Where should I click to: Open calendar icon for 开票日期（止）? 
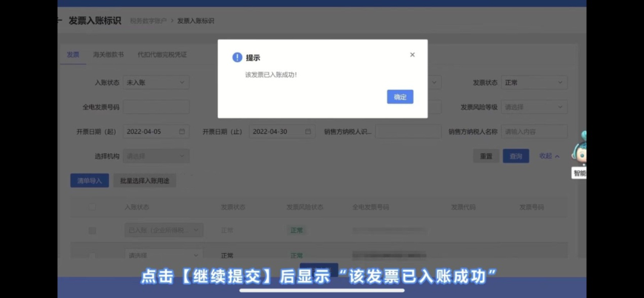tap(308, 132)
